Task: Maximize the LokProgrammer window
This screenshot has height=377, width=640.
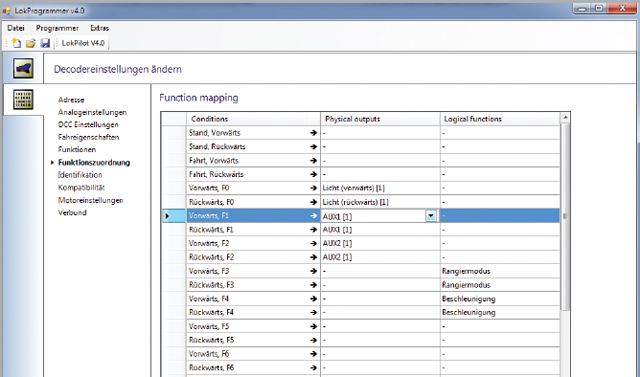Action: tap(599, 8)
